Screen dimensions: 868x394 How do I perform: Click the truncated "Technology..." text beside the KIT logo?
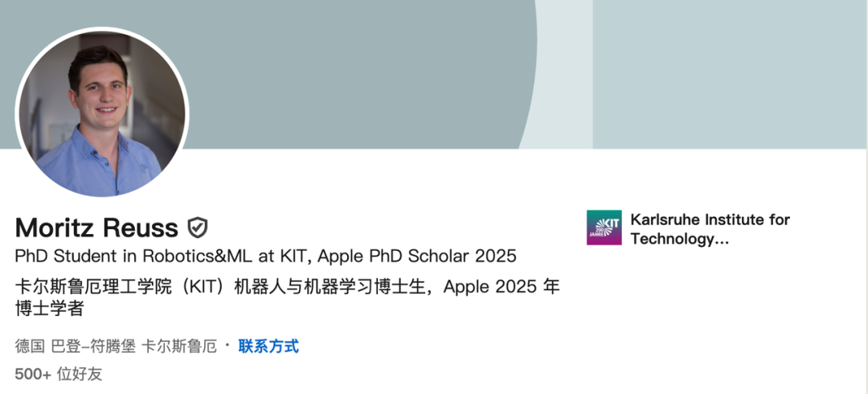tap(679, 239)
